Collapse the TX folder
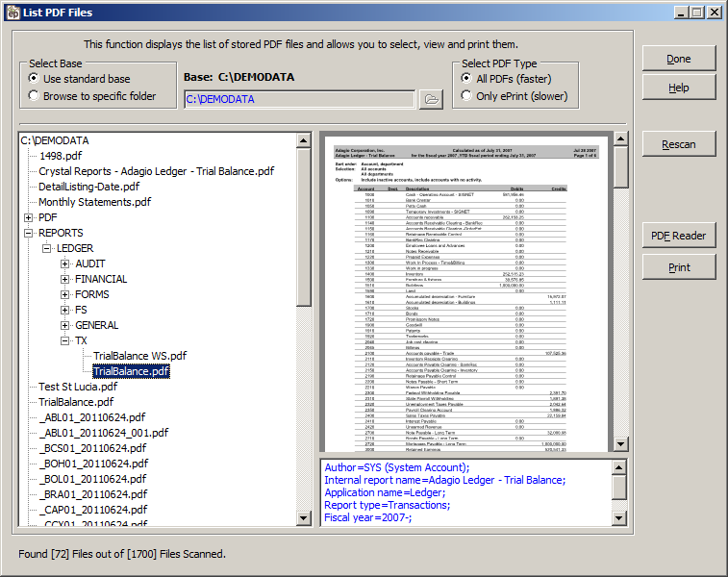This screenshot has height=577, width=728. 65,340
